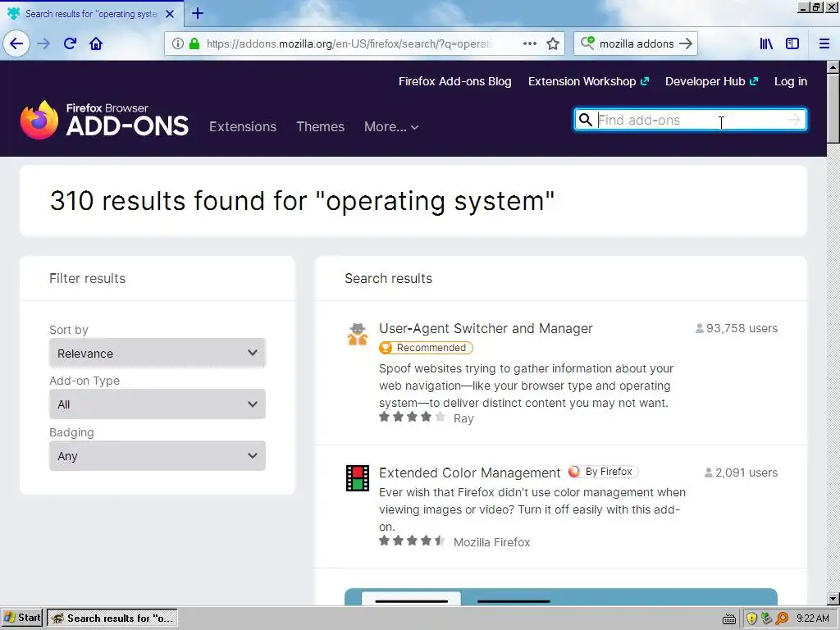Click the taskbar clock 9:22 AM

813,619
